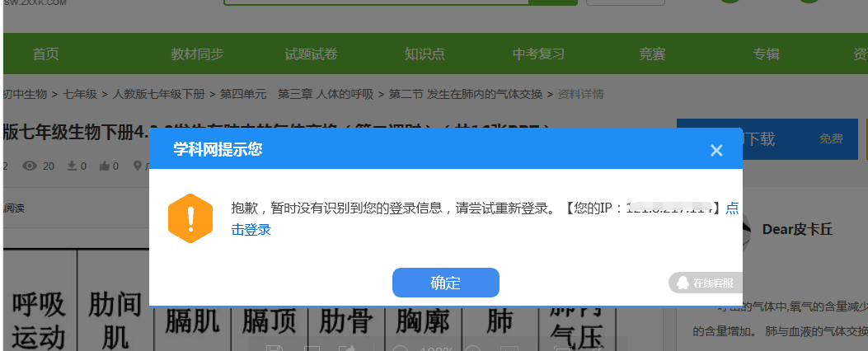This screenshot has height=351, width=868.
Task: Close the 学科网提示您 dialog with X
Action: 716,150
